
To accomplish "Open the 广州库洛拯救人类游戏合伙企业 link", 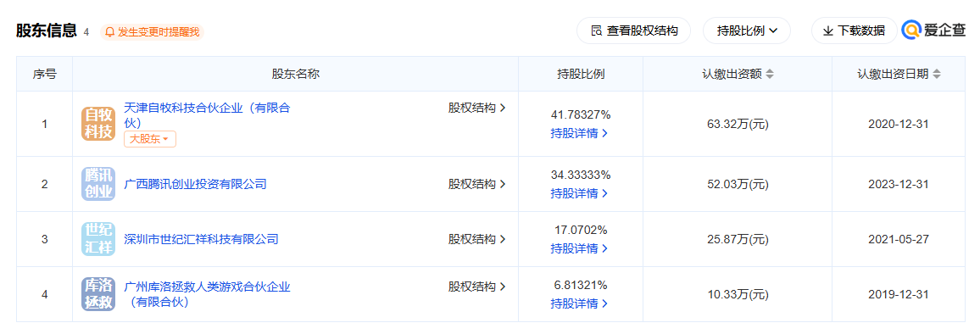I will tap(208, 294).
